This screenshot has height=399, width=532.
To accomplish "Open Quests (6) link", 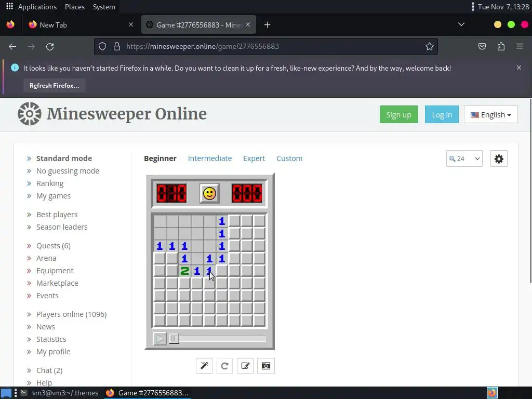I will click(x=54, y=246).
